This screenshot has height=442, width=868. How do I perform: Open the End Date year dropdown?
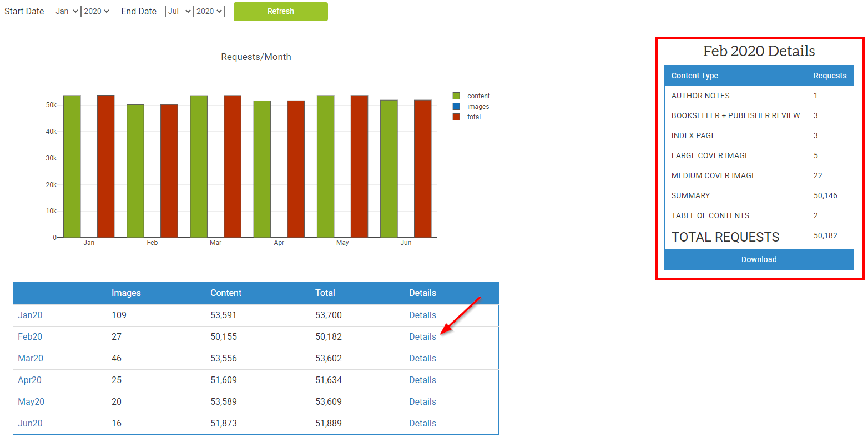pos(208,11)
